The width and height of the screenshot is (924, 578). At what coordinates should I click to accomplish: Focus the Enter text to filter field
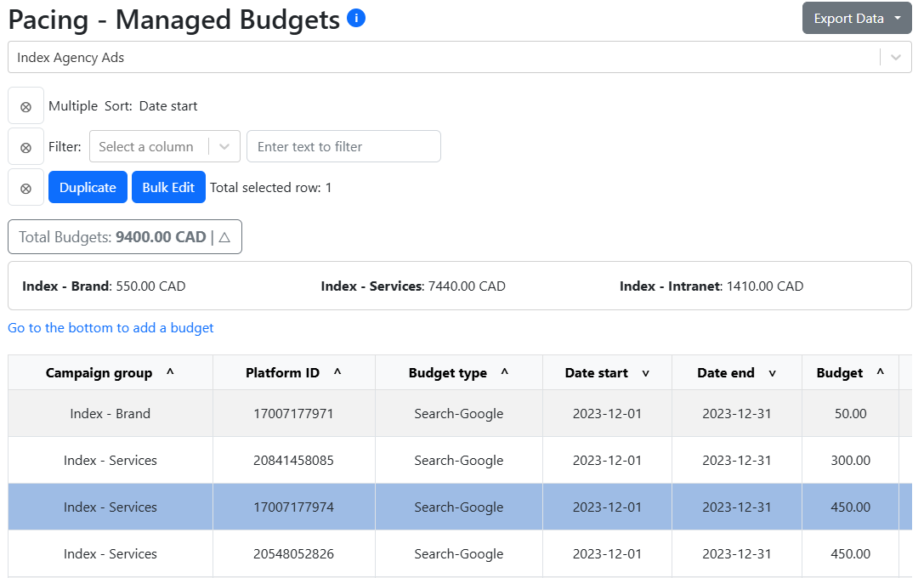[x=343, y=146]
